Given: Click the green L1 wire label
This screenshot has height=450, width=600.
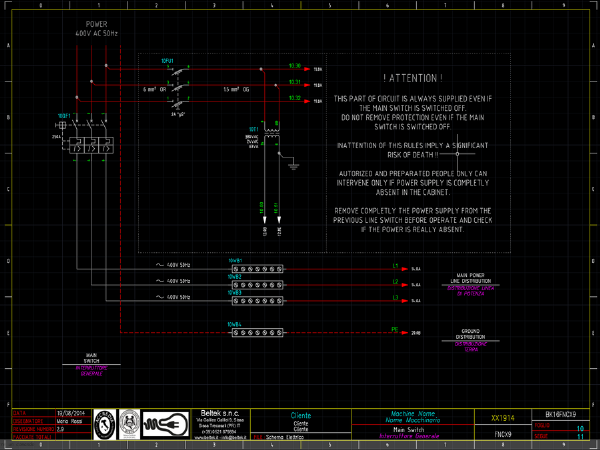Looking at the screenshot, I should pyautogui.click(x=395, y=266).
